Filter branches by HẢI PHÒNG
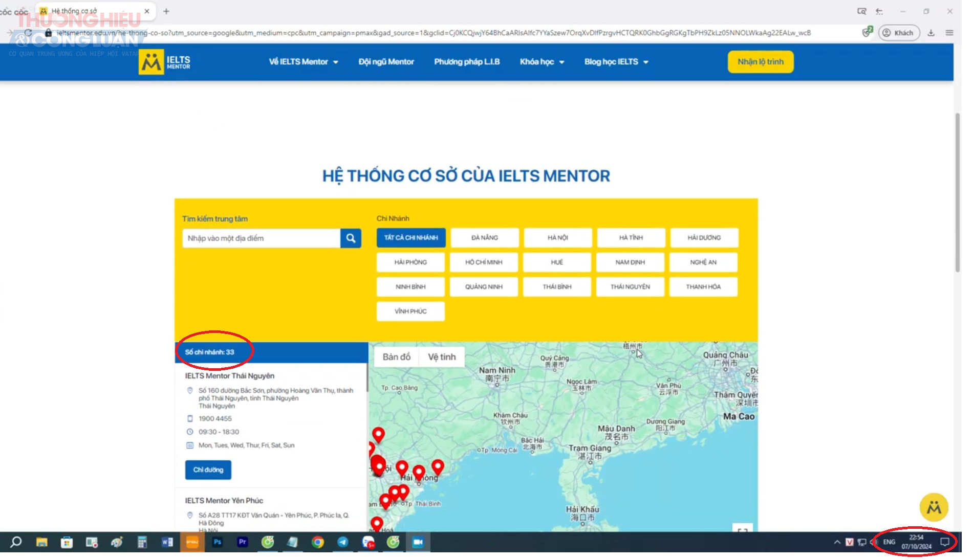Screen dimensions: 974x560 click(410, 262)
